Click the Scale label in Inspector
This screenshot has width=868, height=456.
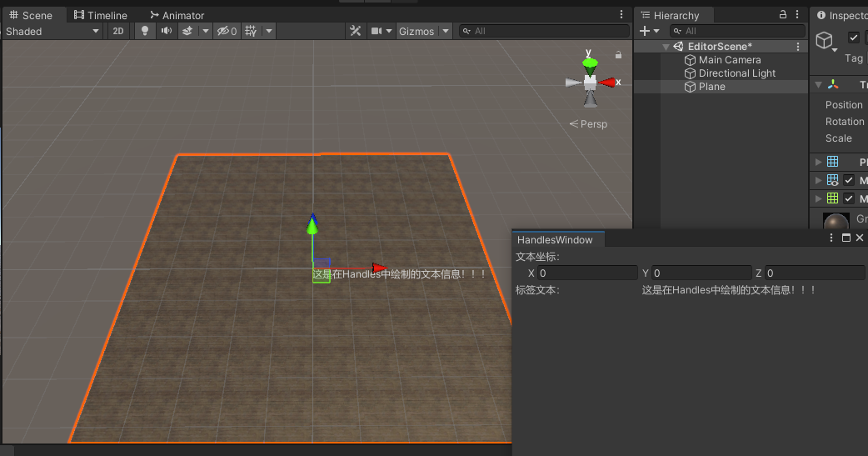838,138
